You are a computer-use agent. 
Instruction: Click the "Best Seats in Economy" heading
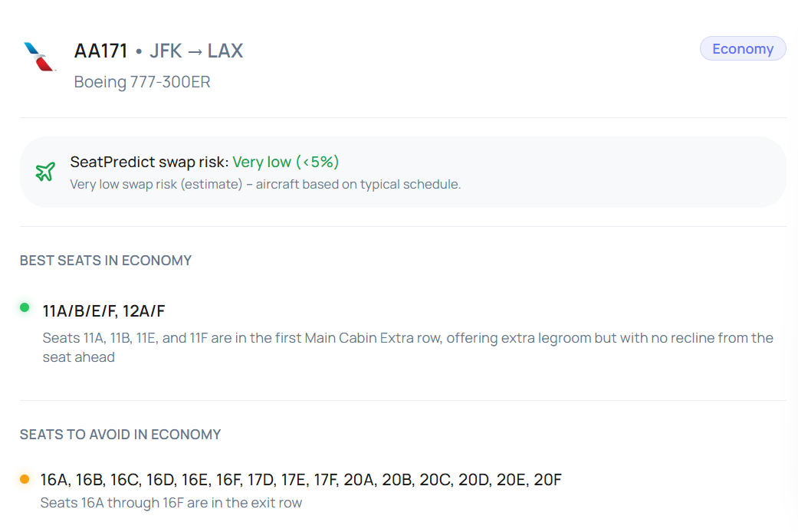[x=106, y=261]
